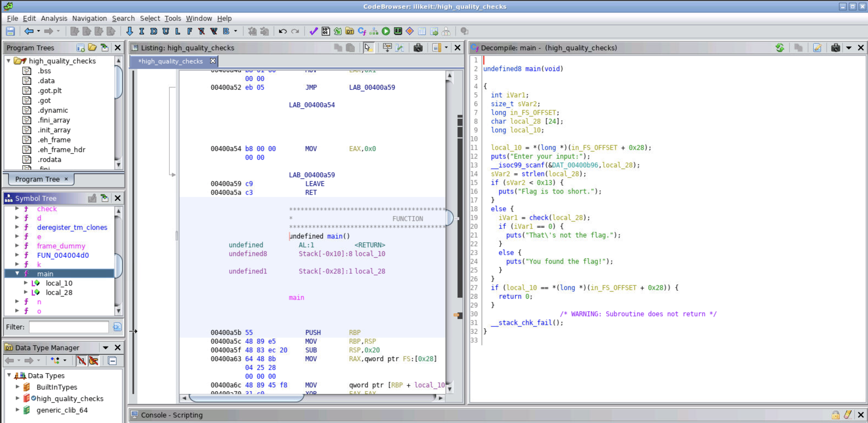Image resolution: width=868 pixels, height=423 pixels.
Task: Toggle the Listing cursor navigation mode icon
Action: 368,48
